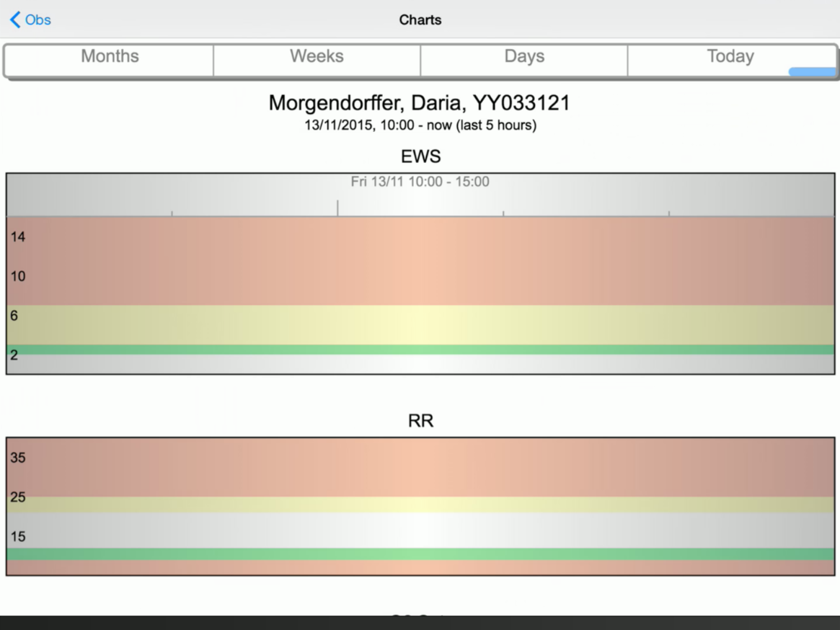
Task: Tap the yellow band in the RR chart
Action: [x=420, y=505]
